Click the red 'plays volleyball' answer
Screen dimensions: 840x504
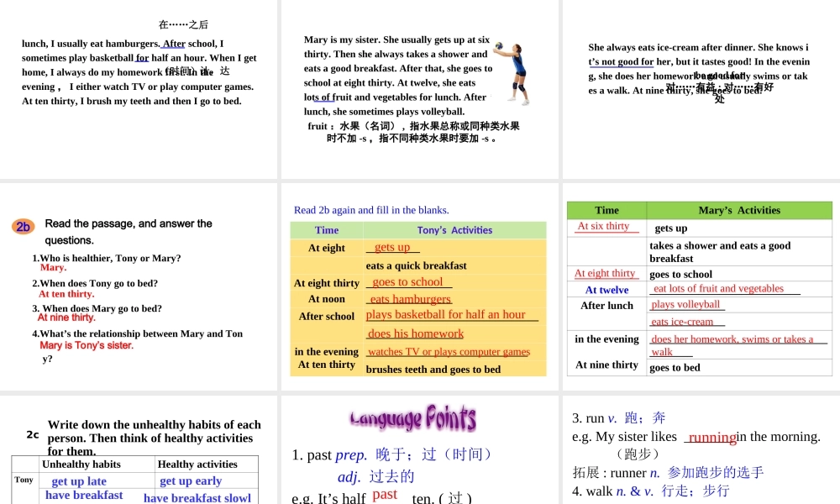pyautogui.click(x=685, y=304)
